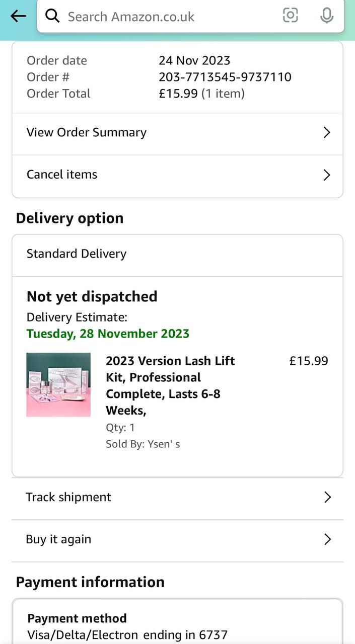The width and height of the screenshot is (355, 644).
Task: Click the Search Amazon.co.uk input field
Action: coord(166,17)
